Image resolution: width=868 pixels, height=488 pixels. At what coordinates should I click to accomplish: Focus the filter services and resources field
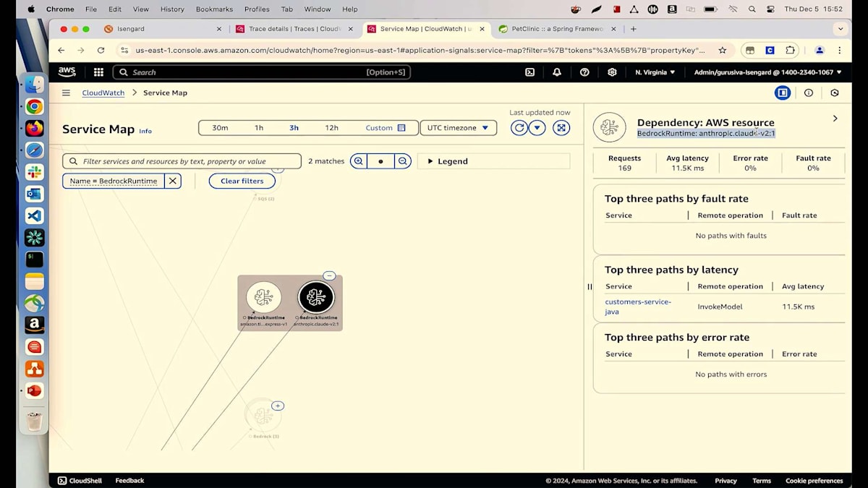click(x=182, y=161)
